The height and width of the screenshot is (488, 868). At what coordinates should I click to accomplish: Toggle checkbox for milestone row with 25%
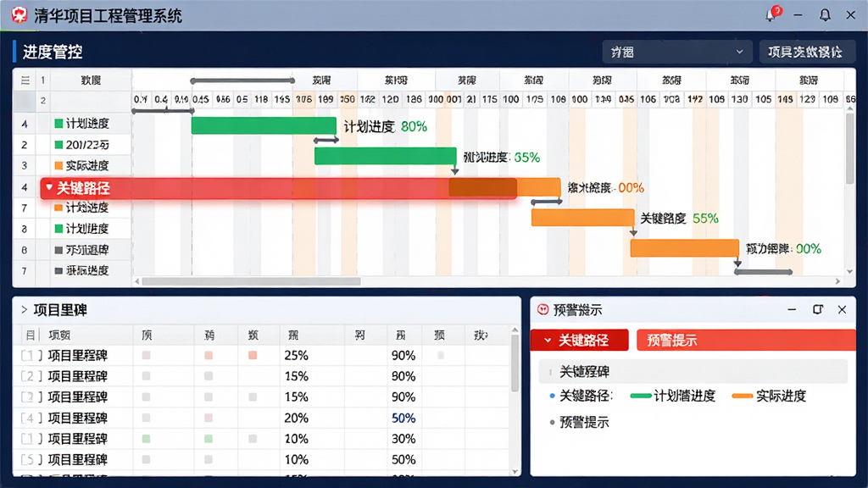point(31,356)
